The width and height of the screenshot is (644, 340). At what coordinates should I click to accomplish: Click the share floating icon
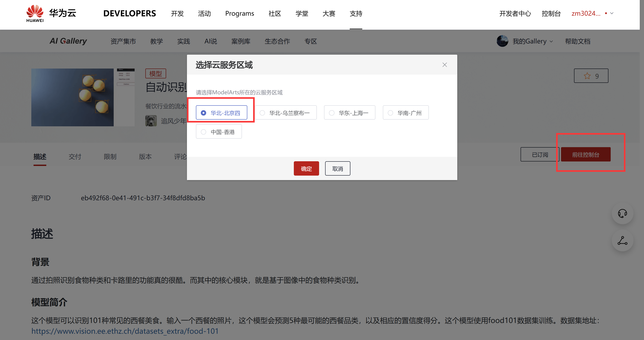[622, 241]
